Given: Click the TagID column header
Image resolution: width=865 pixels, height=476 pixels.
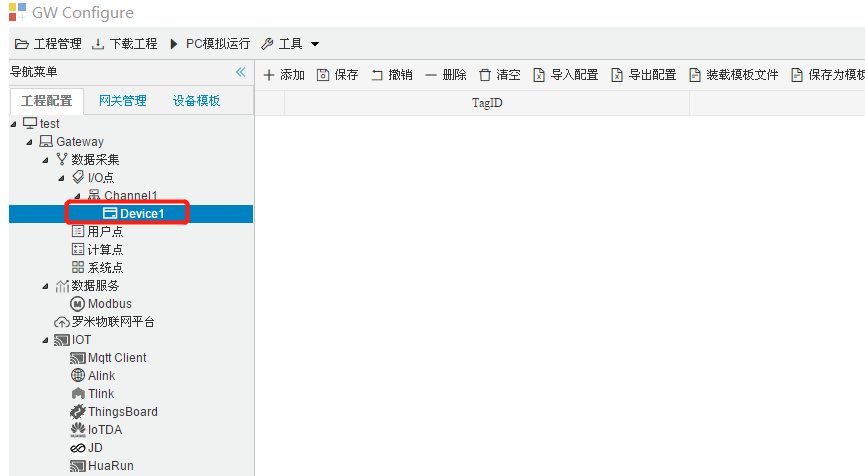Looking at the screenshot, I should coord(487,103).
